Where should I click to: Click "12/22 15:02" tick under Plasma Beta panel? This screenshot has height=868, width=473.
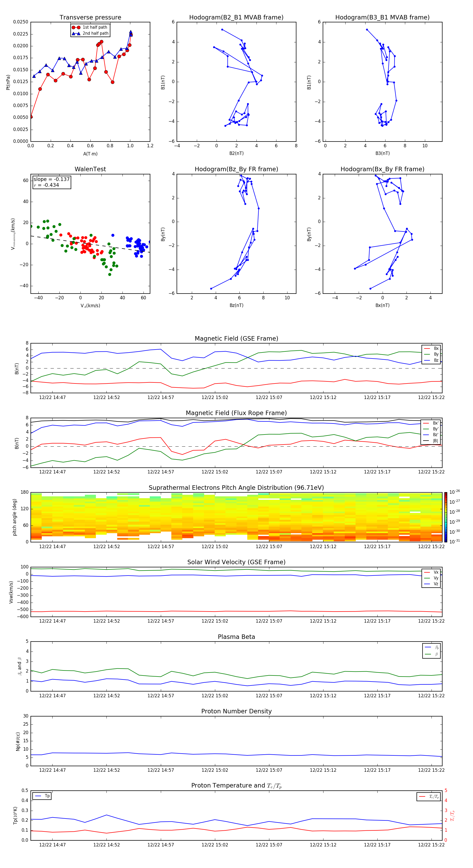click(215, 695)
